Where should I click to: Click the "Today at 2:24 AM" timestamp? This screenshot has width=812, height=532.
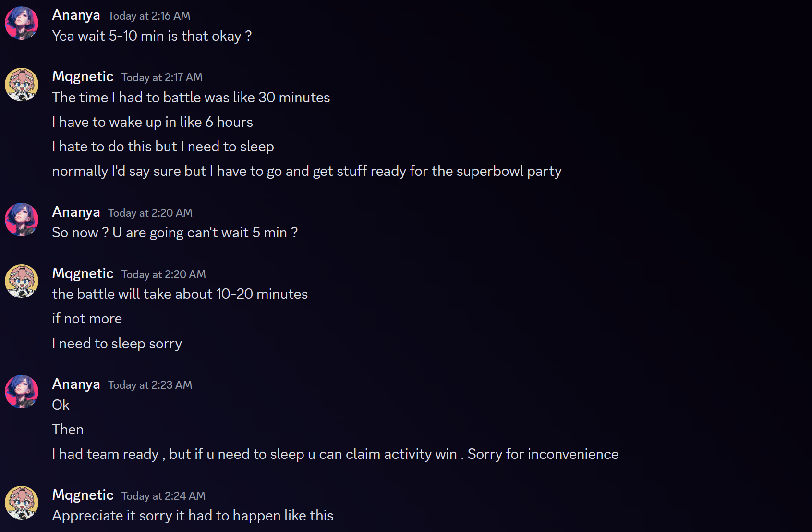point(163,496)
